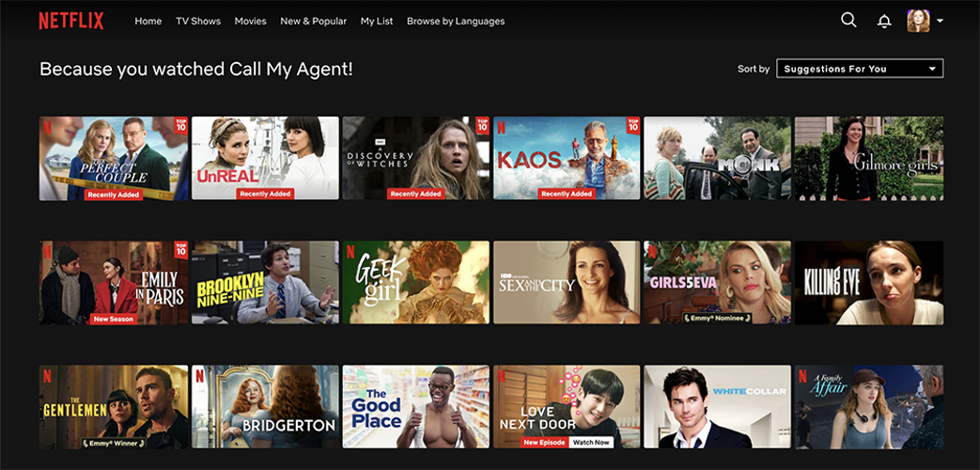The width and height of the screenshot is (980, 470).
Task: Expand the profile menu caret
Action: [940, 21]
